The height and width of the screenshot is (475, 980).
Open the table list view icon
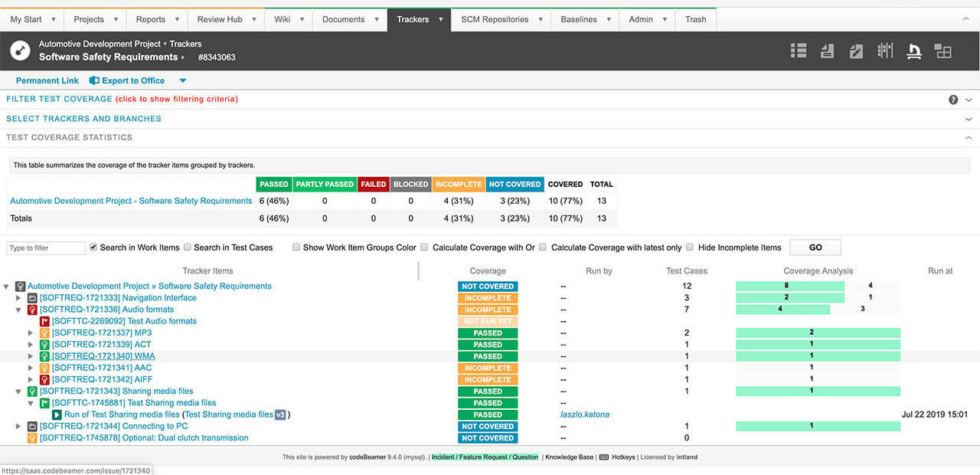point(799,51)
